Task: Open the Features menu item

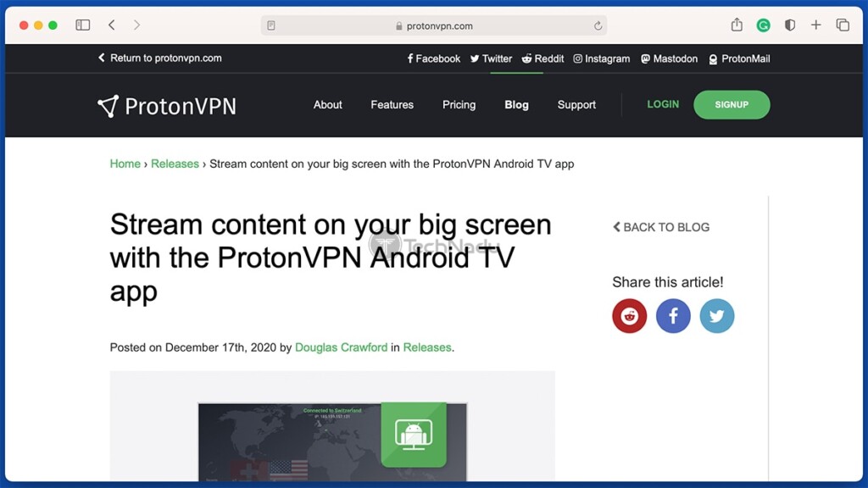Action: tap(392, 104)
